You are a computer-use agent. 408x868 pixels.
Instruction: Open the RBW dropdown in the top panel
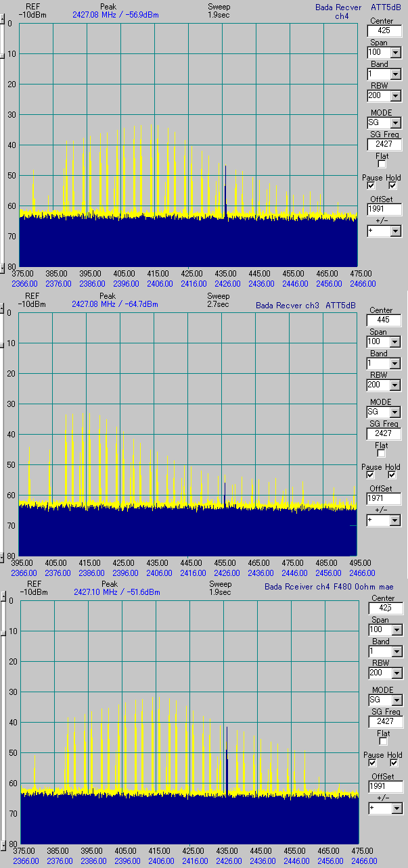[x=396, y=95]
